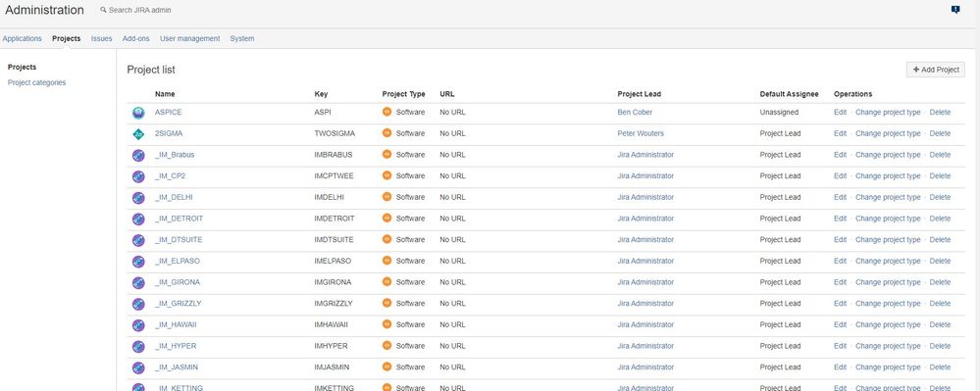Click the Software type icon for ASPICE
Viewport: 980px width, 391px height.
click(387, 112)
